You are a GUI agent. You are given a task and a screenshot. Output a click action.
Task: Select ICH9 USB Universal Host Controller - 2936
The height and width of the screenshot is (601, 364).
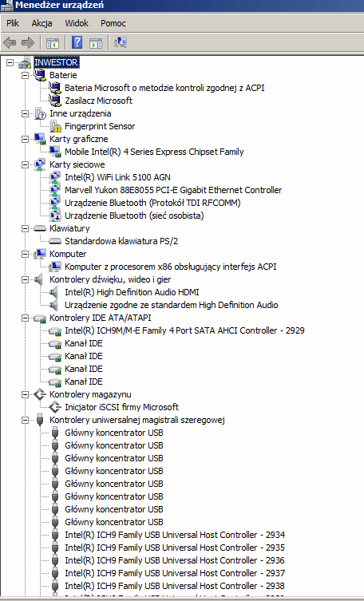pos(175,560)
